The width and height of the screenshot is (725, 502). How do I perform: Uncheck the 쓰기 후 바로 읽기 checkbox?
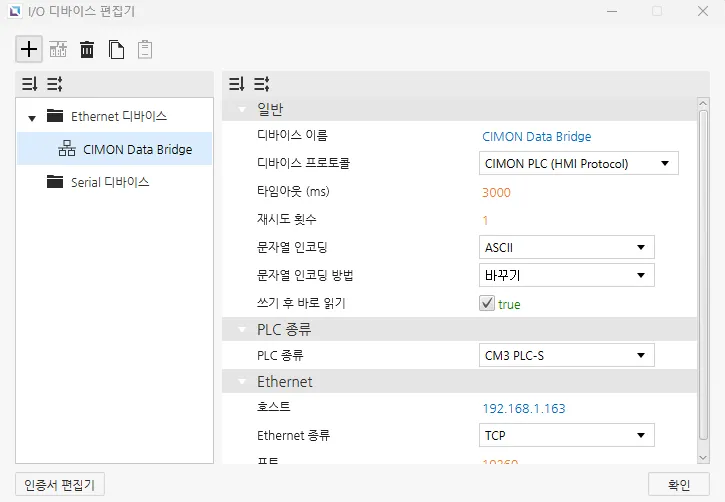click(x=487, y=304)
